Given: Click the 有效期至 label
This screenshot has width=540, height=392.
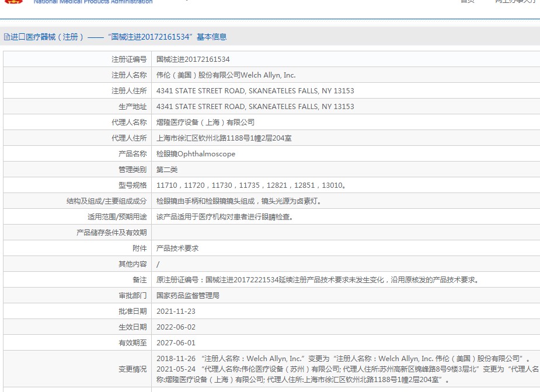Looking at the screenshot, I should (x=133, y=343).
